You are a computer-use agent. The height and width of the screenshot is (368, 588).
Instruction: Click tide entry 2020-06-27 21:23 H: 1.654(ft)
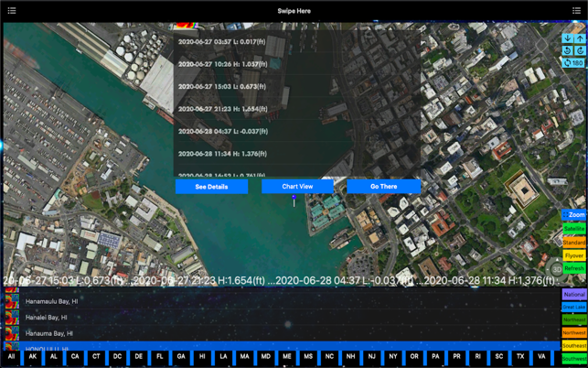223,109
